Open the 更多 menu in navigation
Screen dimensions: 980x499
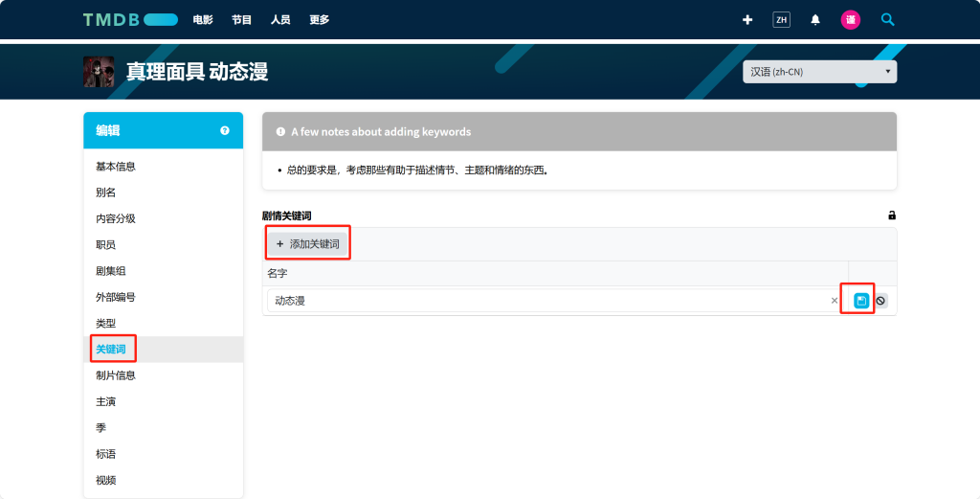coord(319,19)
